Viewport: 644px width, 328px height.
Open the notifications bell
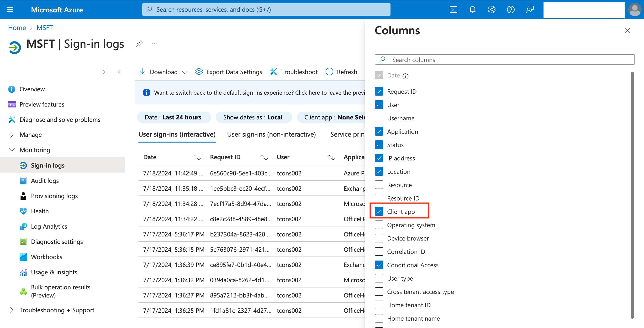coord(472,10)
